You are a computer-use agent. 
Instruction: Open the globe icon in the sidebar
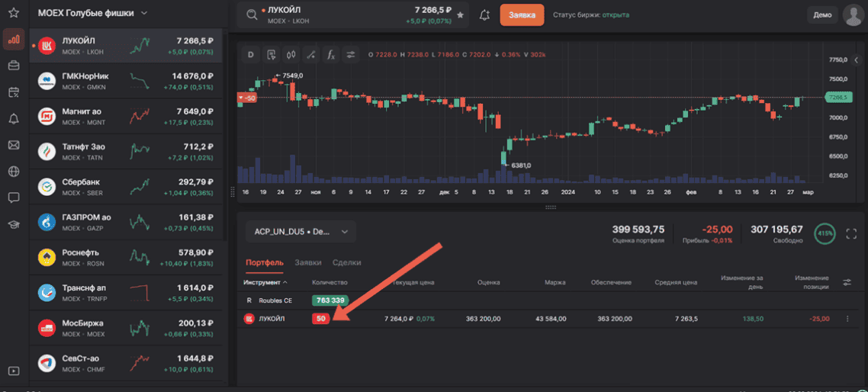pyautogui.click(x=14, y=172)
